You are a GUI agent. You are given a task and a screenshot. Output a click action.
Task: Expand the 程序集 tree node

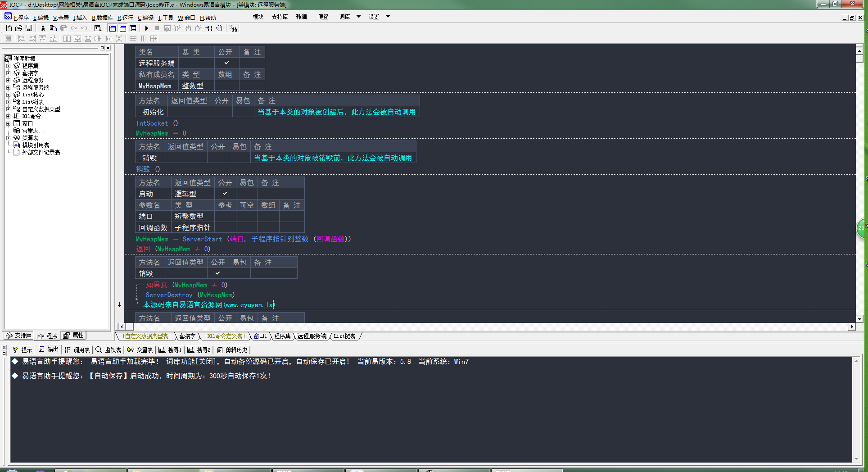(x=8, y=66)
